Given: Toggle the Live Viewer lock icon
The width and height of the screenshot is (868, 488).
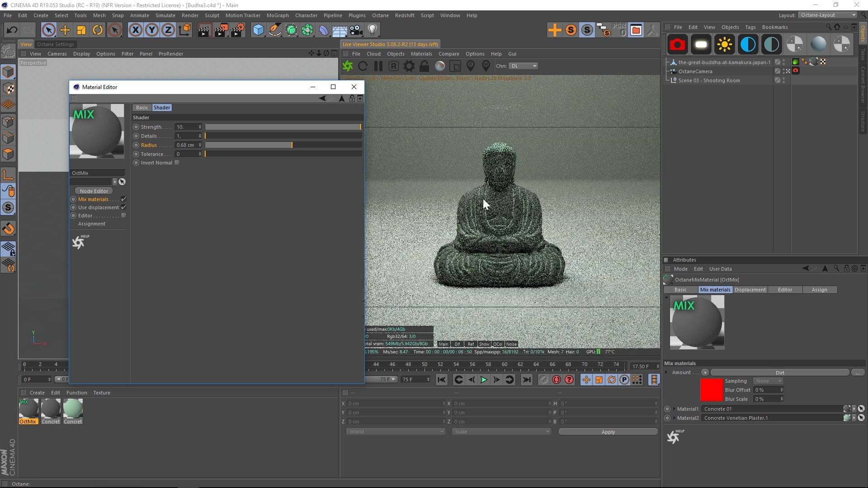Looking at the screenshot, I should tap(424, 66).
